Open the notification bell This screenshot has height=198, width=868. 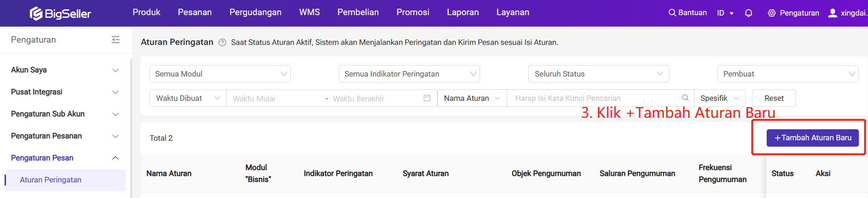[x=748, y=13]
